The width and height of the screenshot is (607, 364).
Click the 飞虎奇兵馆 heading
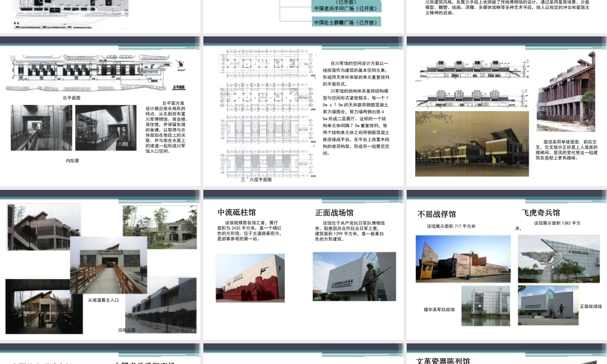click(541, 213)
